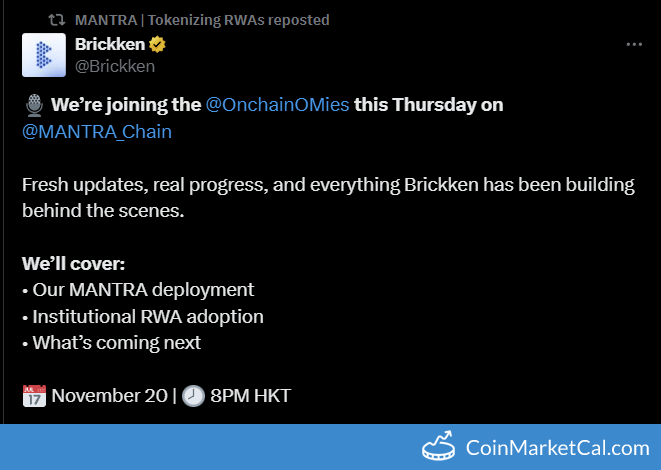Click the Brickken profile avatar
661x470 pixels.
[x=44, y=55]
